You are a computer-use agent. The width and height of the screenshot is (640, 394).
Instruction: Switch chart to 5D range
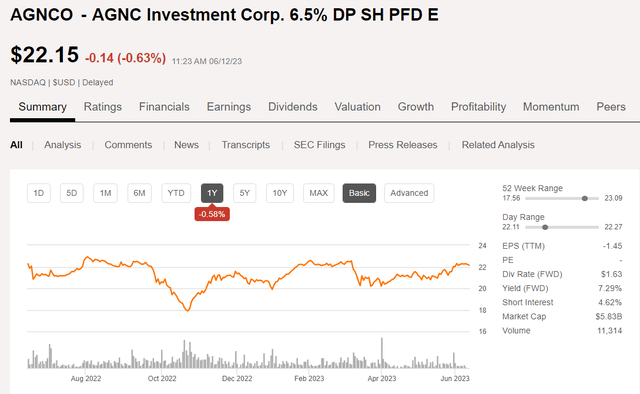[71, 193]
